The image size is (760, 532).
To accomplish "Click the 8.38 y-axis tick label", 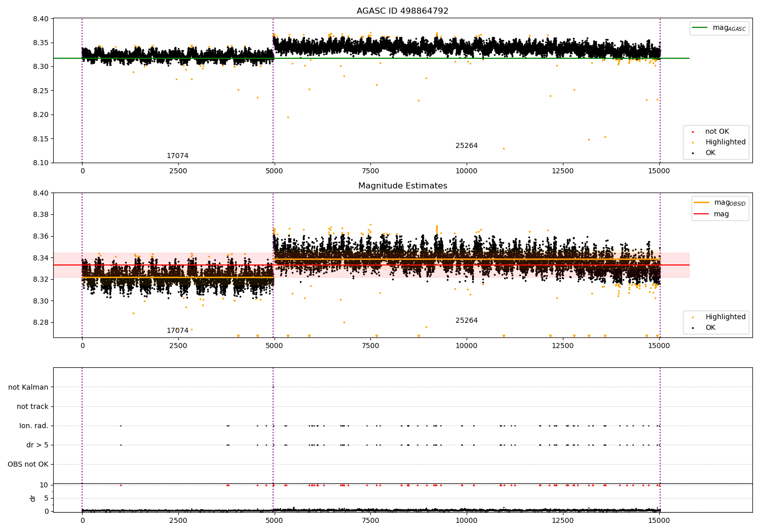I will pos(41,215).
